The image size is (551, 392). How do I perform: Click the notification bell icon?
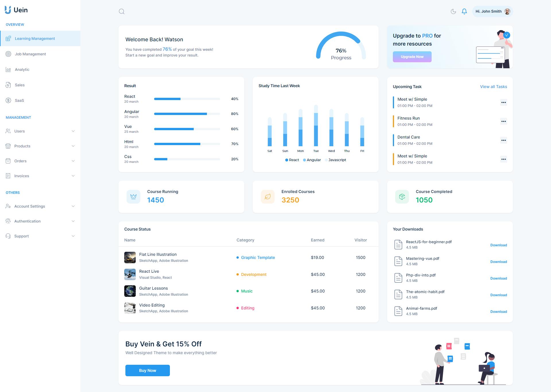[x=464, y=11]
